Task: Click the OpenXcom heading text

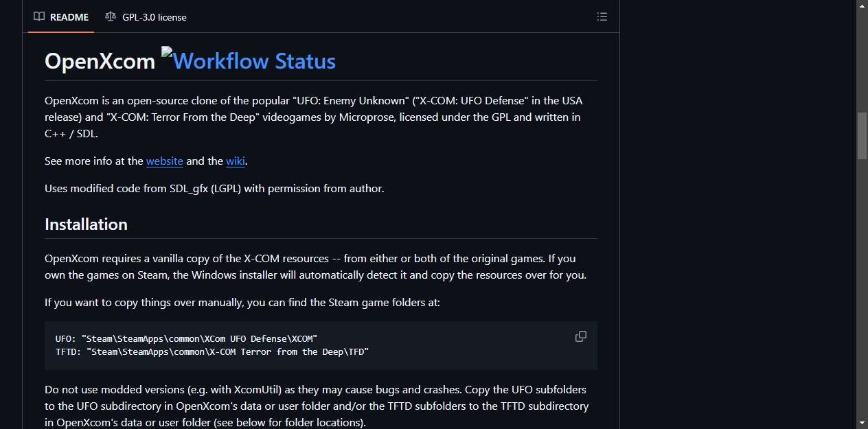Action: tap(100, 60)
